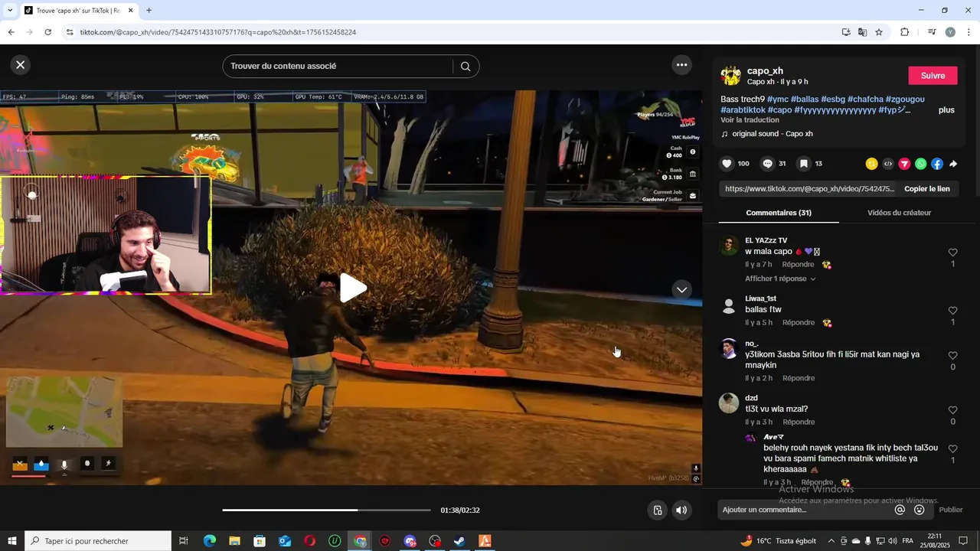Open Steam from the taskbar

click(459, 541)
